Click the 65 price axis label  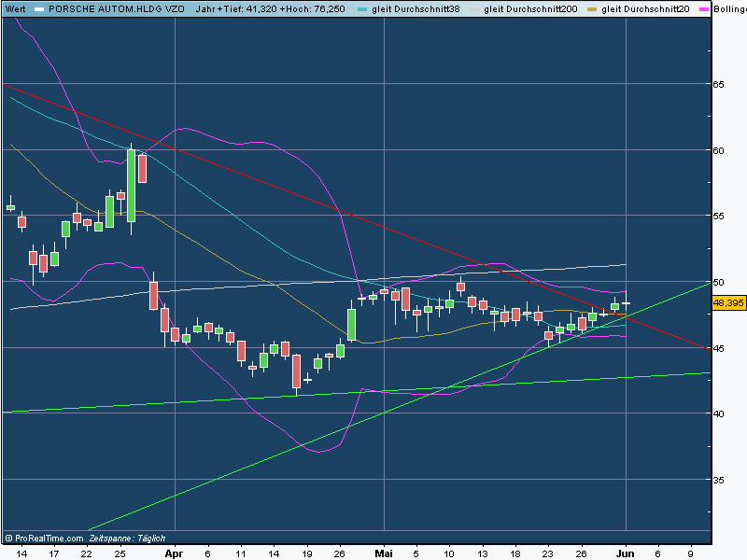point(718,84)
